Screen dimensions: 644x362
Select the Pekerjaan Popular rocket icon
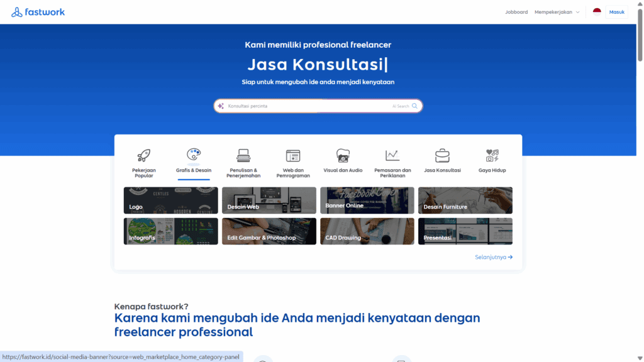[x=144, y=155]
